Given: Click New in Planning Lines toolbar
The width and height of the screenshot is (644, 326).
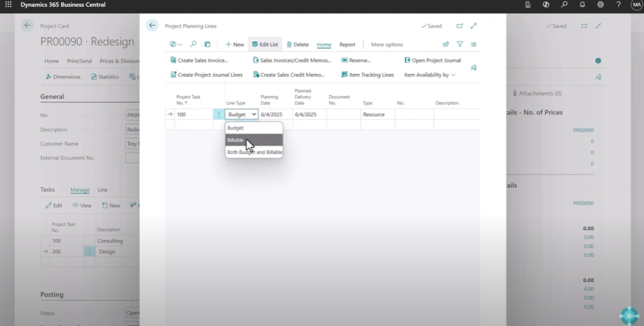Looking at the screenshot, I should 235,45.
